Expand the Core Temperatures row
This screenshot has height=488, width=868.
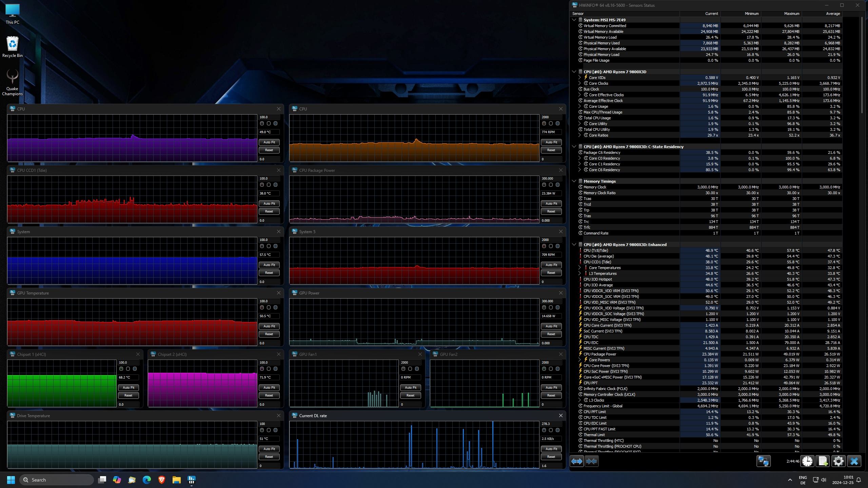[579, 268]
